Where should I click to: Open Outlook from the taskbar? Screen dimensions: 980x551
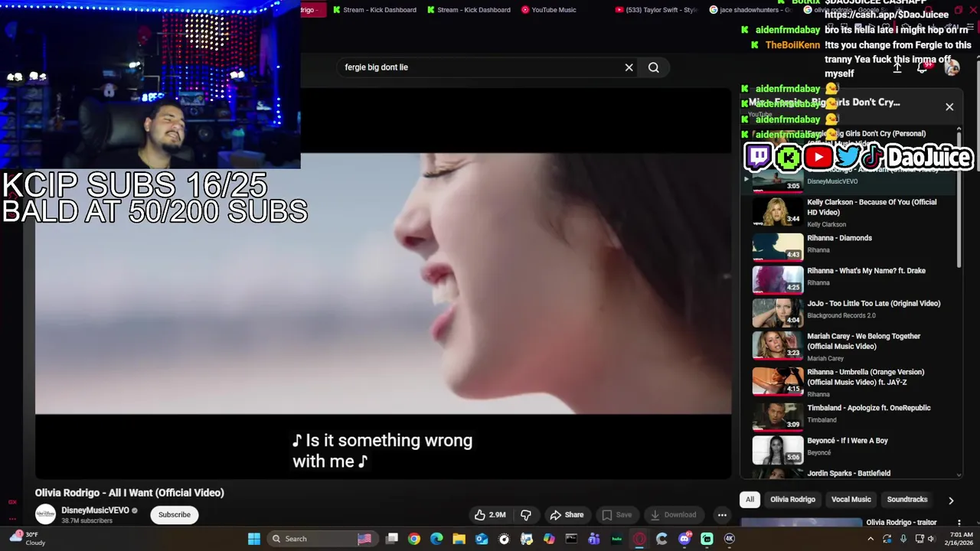point(482,539)
